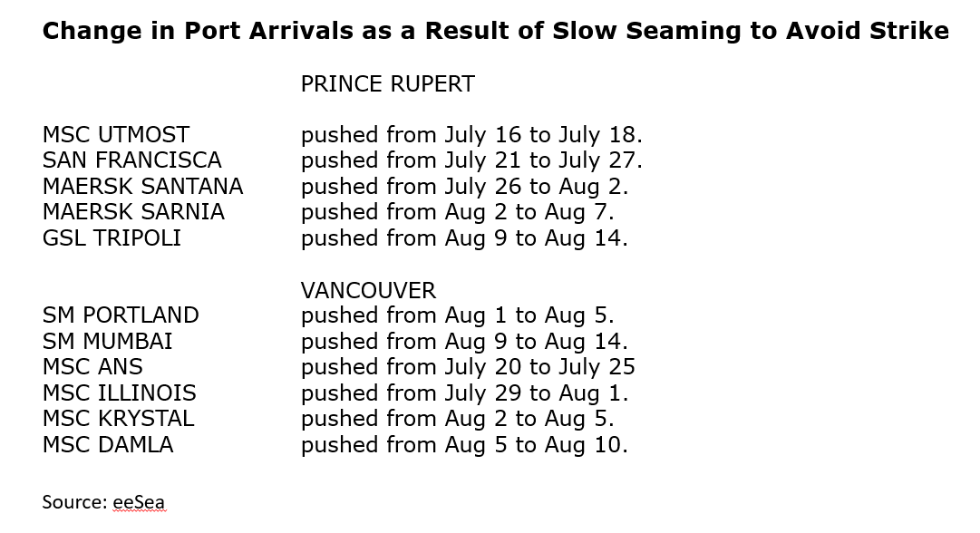Image resolution: width=980 pixels, height=533 pixels.
Task: Click the SM PORTLAND vessel name
Action: pyautogui.click(x=121, y=315)
